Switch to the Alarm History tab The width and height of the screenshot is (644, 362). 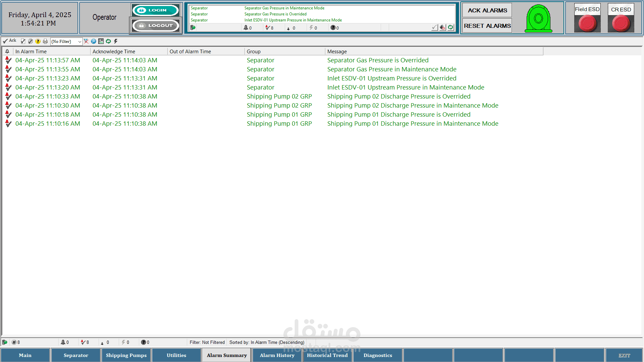click(x=277, y=355)
